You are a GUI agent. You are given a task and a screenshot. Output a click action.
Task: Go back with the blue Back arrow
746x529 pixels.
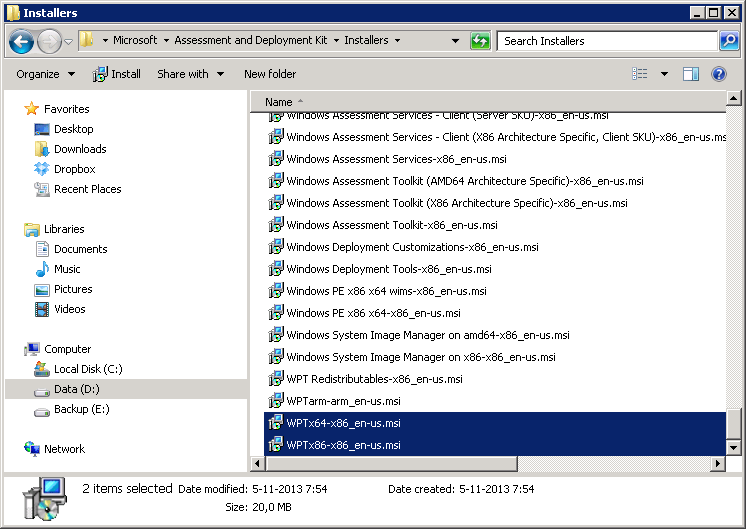[21, 41]
